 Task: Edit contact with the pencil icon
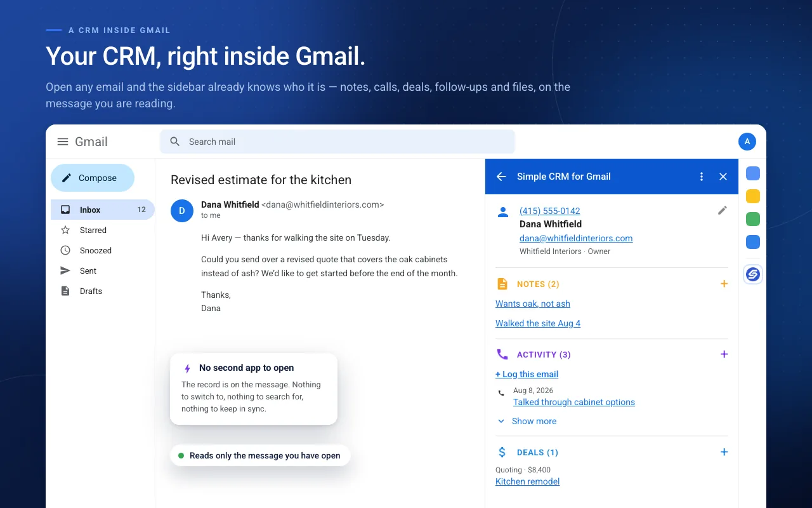(x=723, y=210)
